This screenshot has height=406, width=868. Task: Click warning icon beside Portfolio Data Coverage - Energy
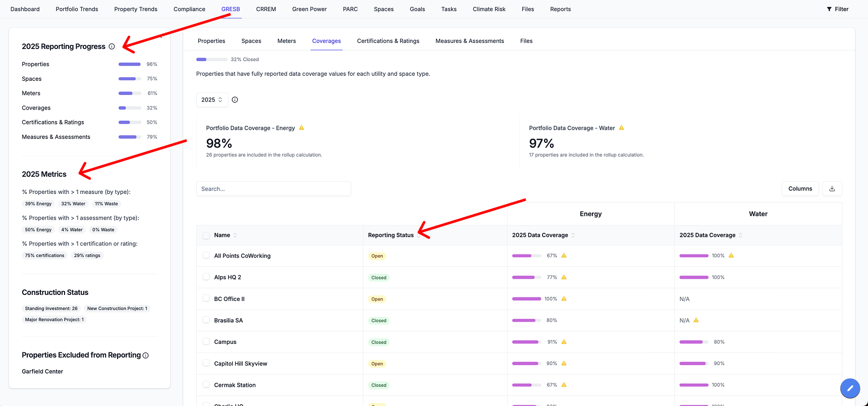click(x=301, y=128)
